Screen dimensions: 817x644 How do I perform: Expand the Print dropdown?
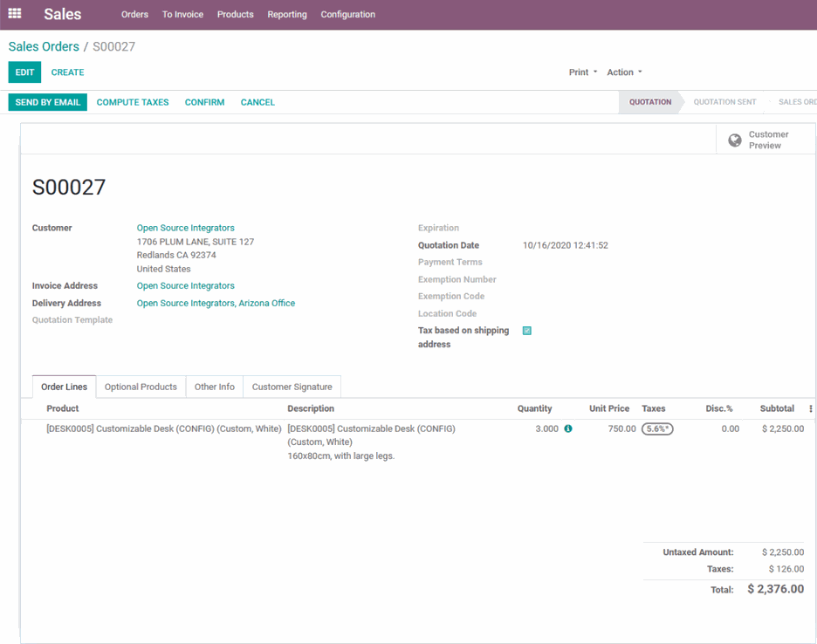[x=583, y=72]
